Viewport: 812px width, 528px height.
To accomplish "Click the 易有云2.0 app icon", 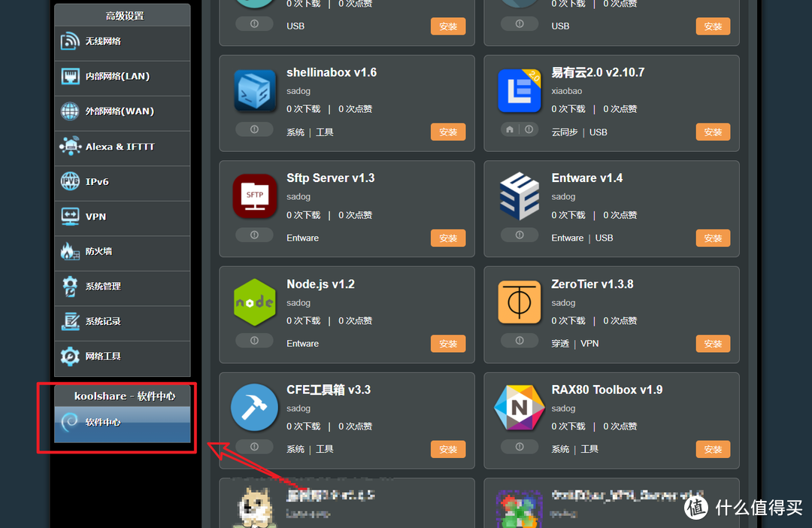I will pyautogui.click(x=520, y=91).
